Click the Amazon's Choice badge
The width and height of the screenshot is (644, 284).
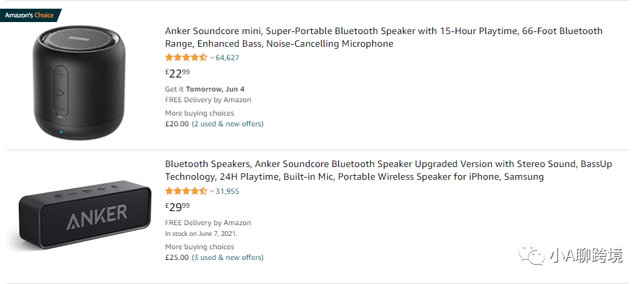(x=30, y=15)
